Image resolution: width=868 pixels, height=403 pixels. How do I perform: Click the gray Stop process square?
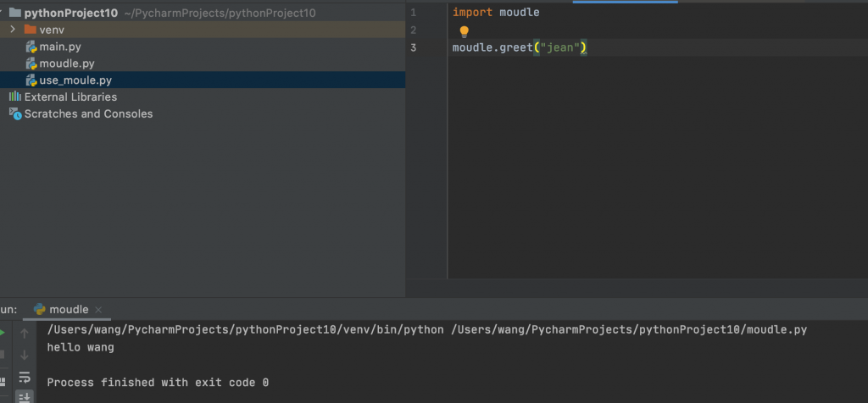tap(2, 355)
